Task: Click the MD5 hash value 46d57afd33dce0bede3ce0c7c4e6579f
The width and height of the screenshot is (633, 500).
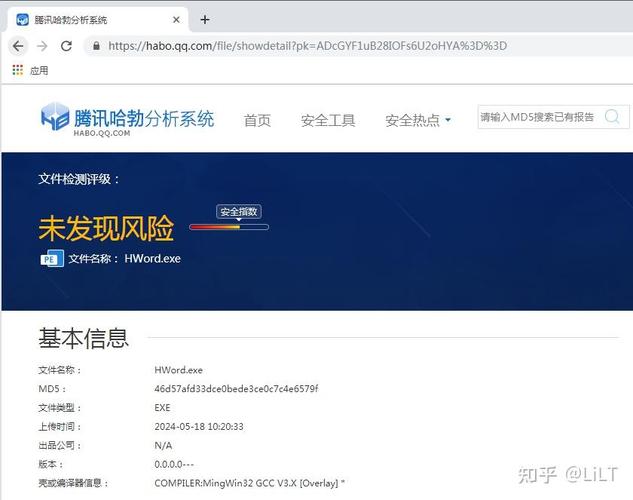Action: point(236,389)
